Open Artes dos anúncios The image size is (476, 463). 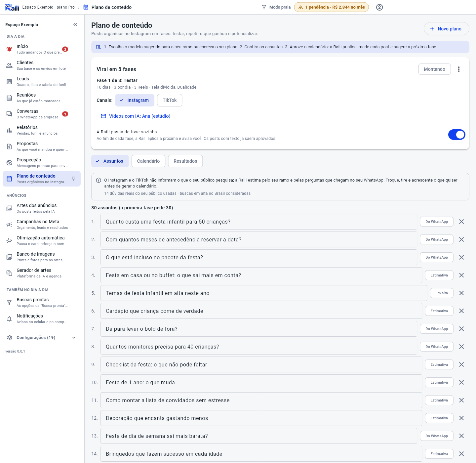point(42,208)
